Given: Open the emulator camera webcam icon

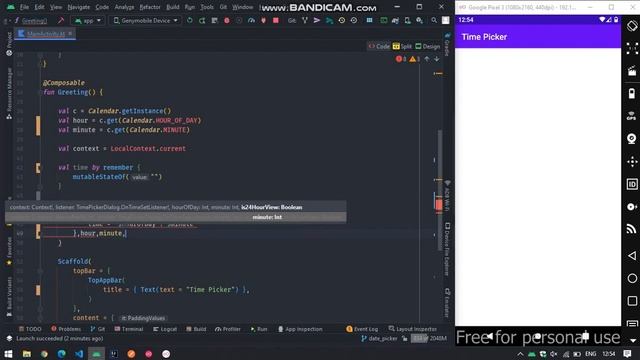Looking at the screenshot, I should pyautogui.click(x=631, y=139).
